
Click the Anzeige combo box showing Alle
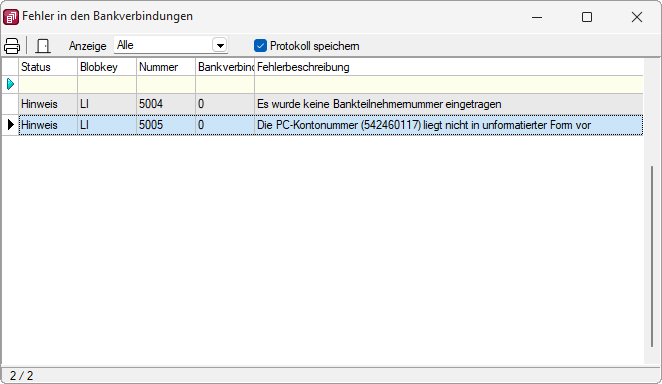click(x=171, y=45)
